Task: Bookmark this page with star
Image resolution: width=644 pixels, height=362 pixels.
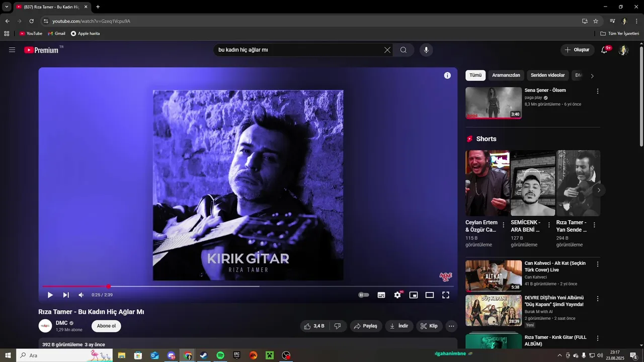Action: [x=596, y=21]
